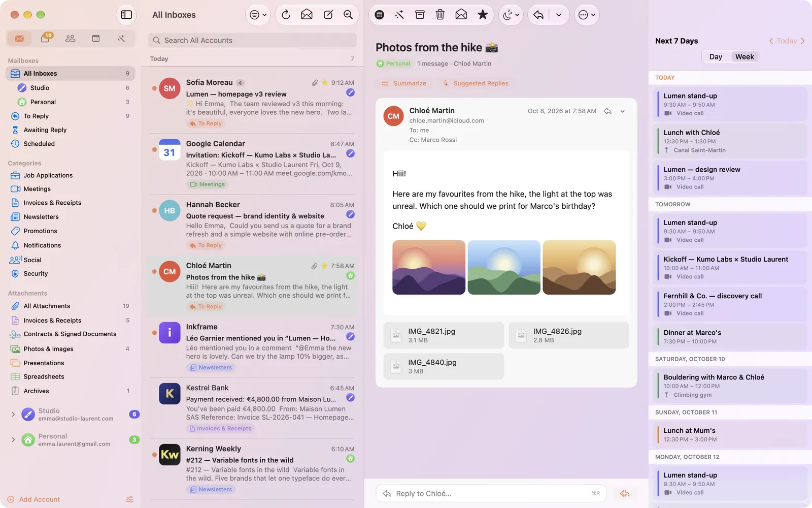Click Suggested Replies

476,83
